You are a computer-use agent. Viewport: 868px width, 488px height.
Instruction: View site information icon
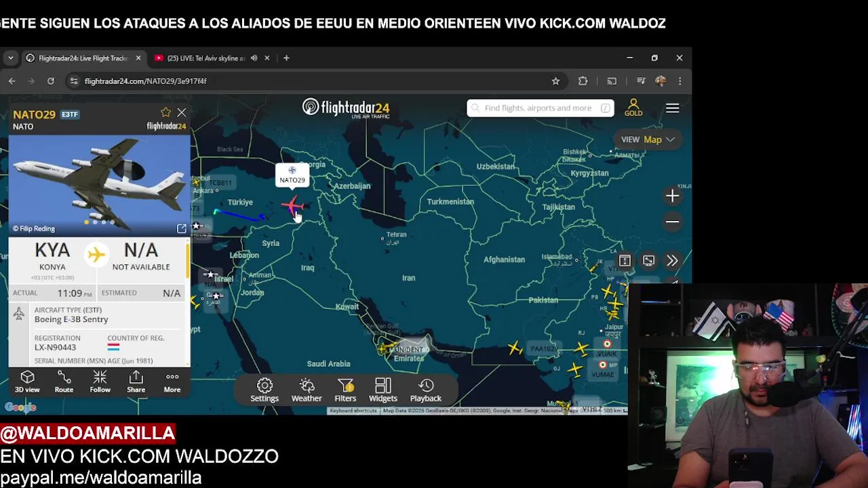73,81
